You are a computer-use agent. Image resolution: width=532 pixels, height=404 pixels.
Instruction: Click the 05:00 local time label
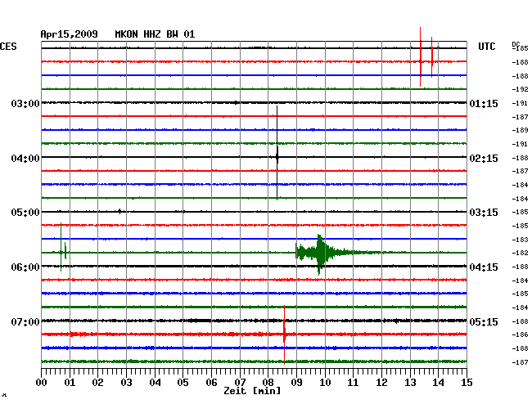(x=25, y=213)
